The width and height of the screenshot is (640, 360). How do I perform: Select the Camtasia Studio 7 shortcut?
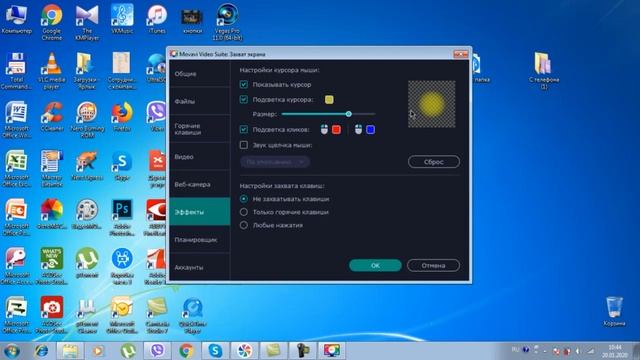pyautogui.click(x=157, y=315)
